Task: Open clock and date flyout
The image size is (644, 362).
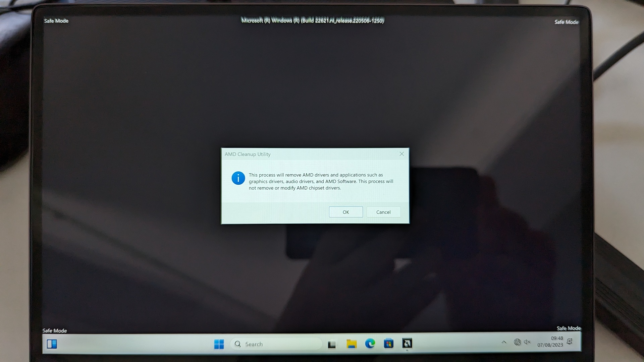Action: 550,342
